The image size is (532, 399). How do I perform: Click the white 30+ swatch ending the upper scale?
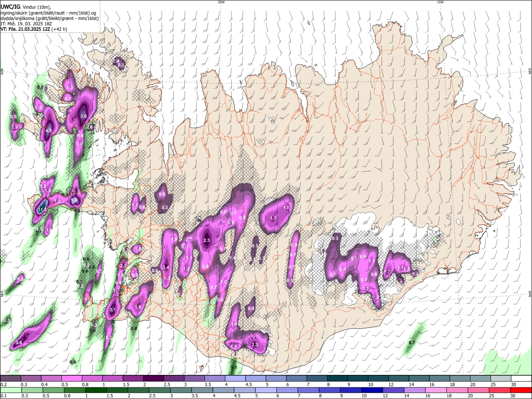521,379
